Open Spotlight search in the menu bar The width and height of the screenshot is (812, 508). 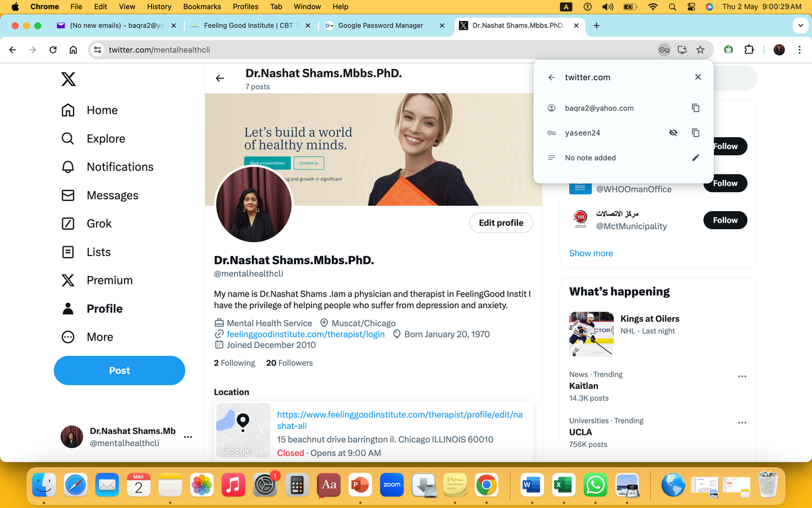coord(672,6)
